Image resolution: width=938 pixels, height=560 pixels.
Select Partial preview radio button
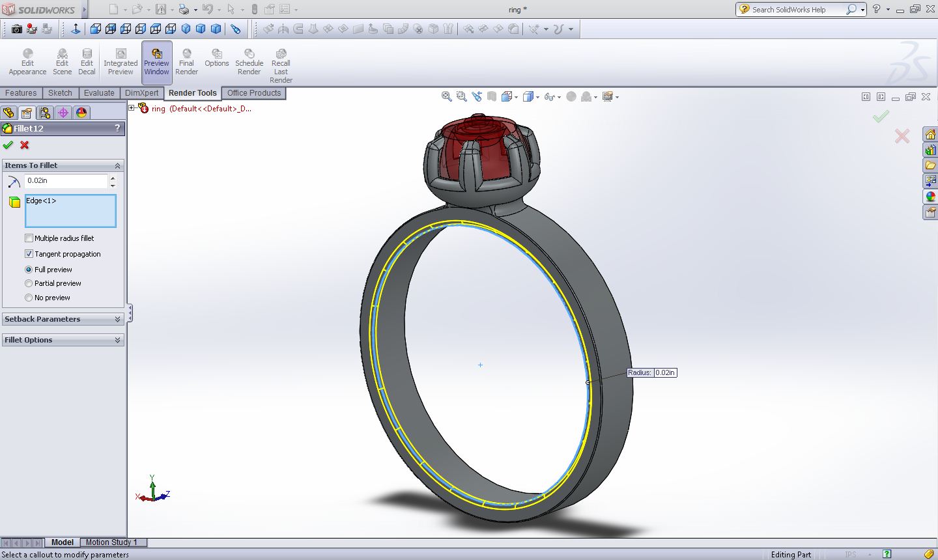click(x=29, y=283)
